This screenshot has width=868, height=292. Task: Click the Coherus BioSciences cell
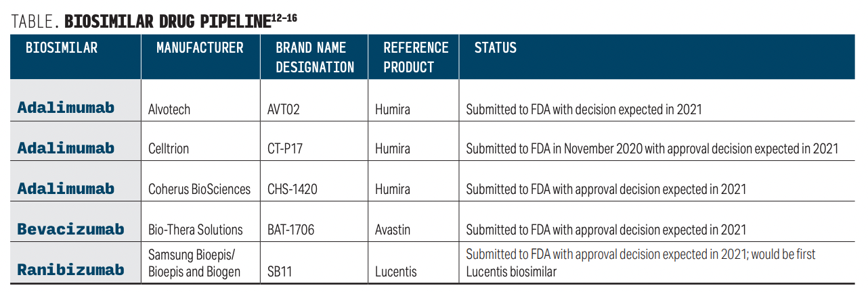199,189
